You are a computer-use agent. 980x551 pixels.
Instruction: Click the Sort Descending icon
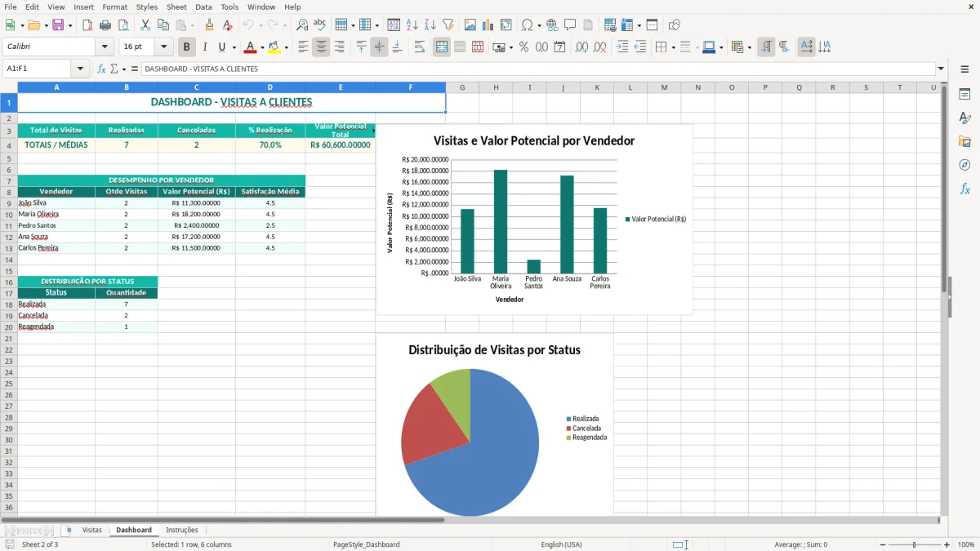point(430,25)
